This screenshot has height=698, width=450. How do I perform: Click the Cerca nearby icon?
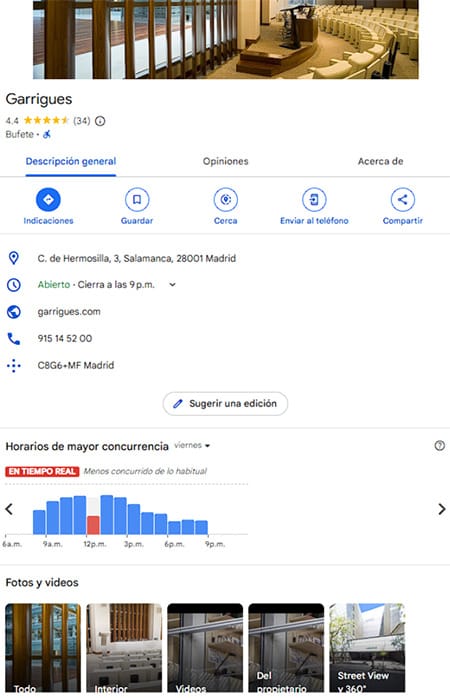click(x=226, y=199)
